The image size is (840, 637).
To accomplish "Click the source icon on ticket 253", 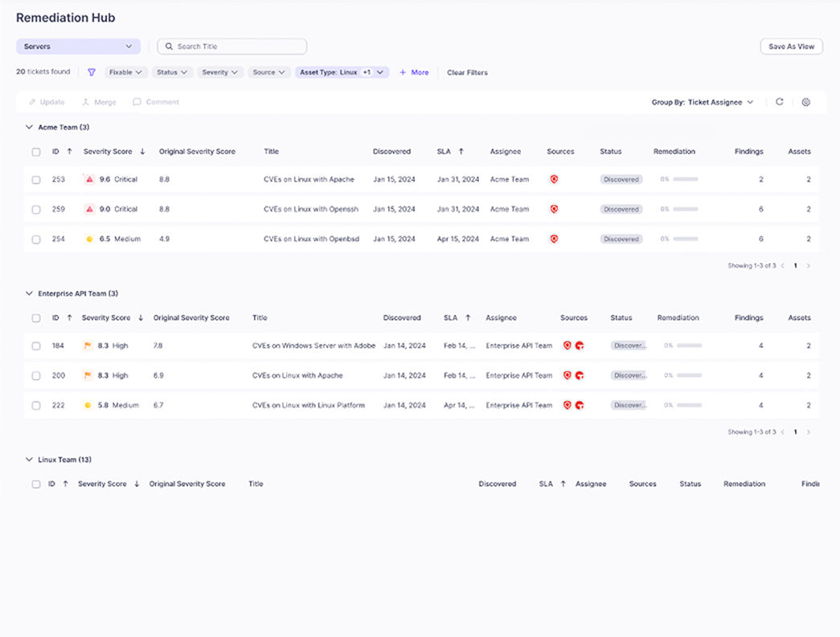I will click(554, 179).
